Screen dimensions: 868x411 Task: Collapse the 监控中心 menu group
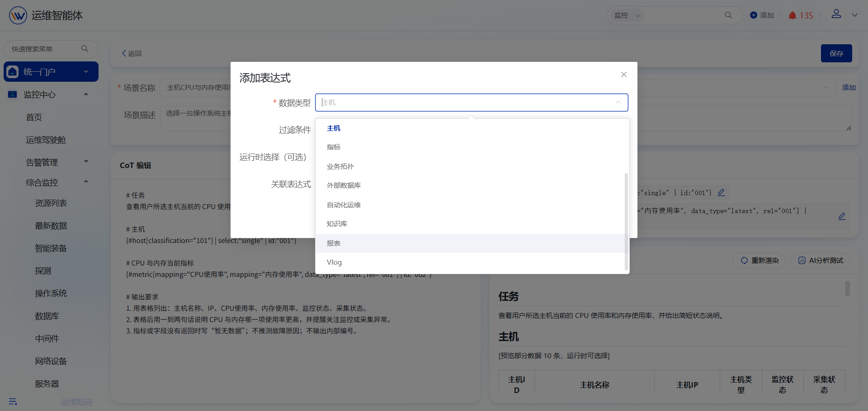pyautogui.click(x=86, y=94)
